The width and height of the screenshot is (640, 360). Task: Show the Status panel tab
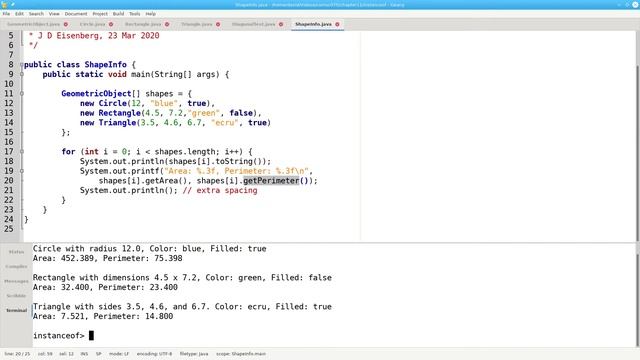pos(16,252)
